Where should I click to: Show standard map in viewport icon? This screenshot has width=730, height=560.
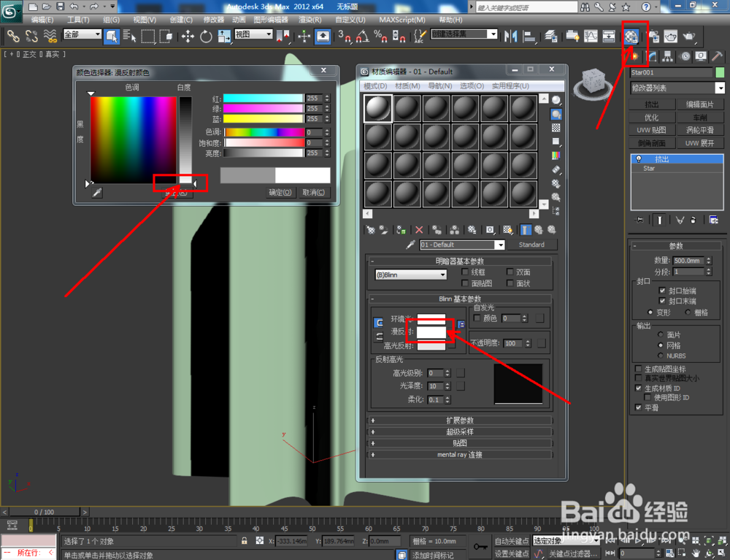[x=507, y=229]
